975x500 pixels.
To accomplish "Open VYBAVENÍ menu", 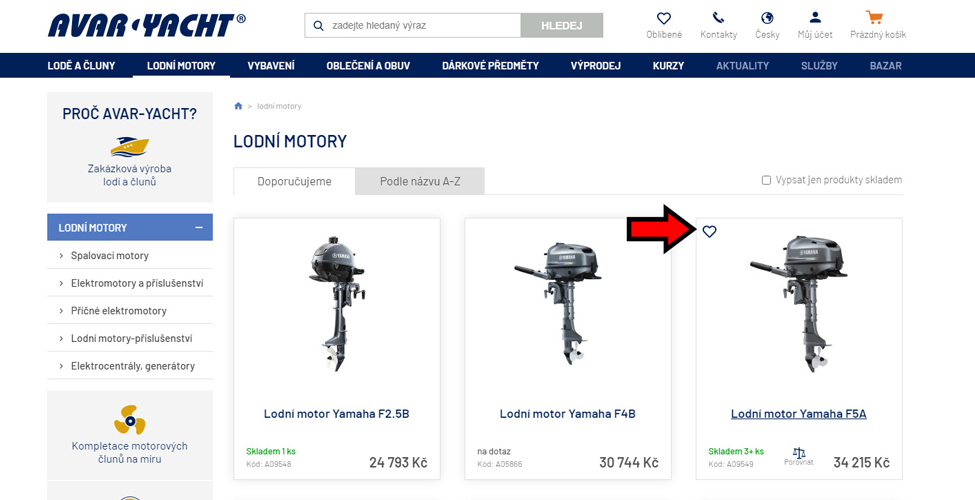I will point(271,65).
